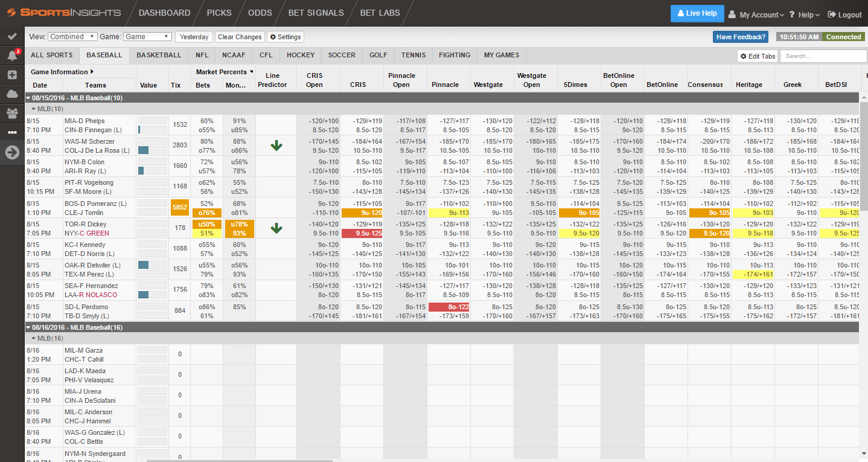Collapse the MLB(10) subgroup
868x462 pixels.
coord(34,109)
